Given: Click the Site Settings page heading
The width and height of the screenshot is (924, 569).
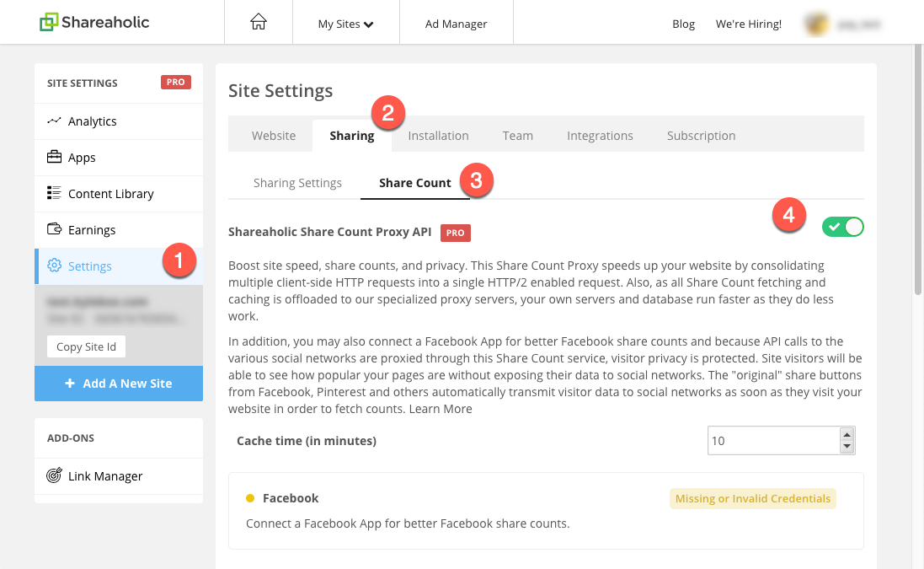Looking at the screenshot, I should (x=280, y=90).
